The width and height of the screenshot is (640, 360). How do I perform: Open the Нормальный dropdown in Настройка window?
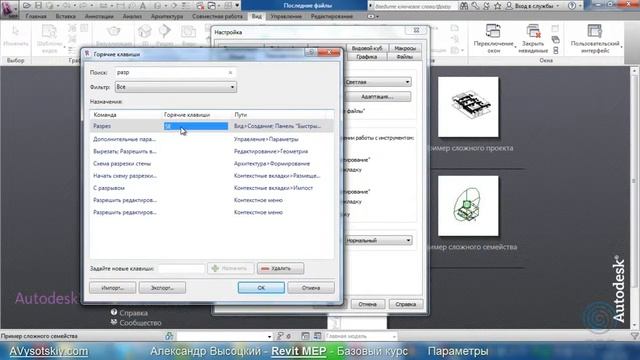[378, 240]
